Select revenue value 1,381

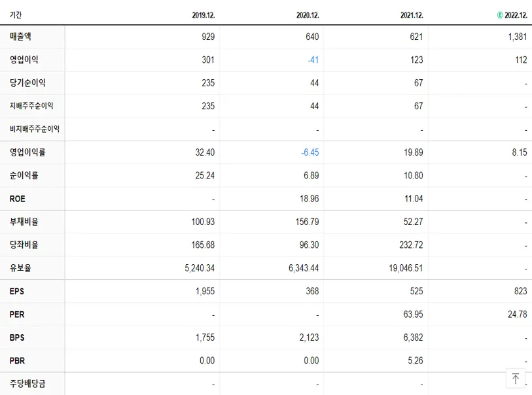(518, 37)
